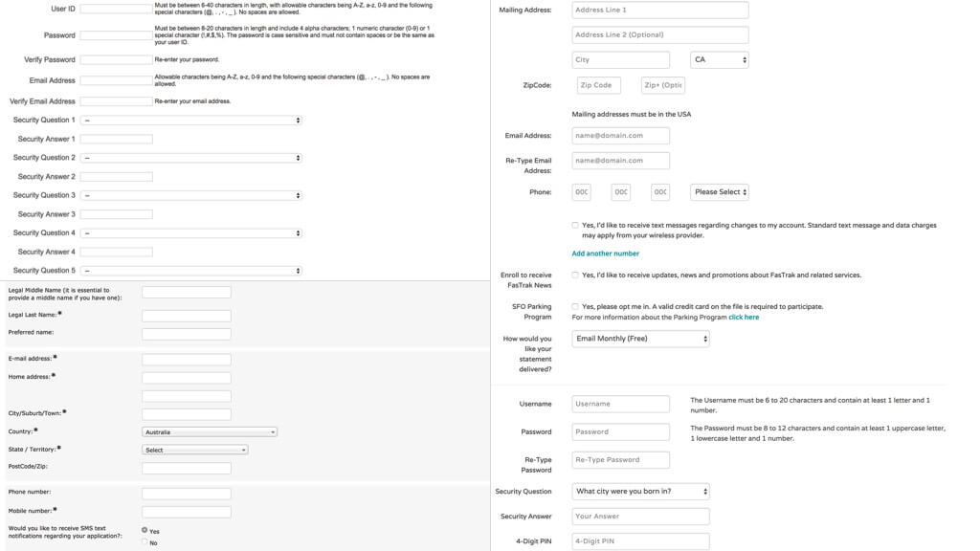Check the text messages opt-in checkbox
Viewport: 980px width, 551px height.
tap(575, 226)
